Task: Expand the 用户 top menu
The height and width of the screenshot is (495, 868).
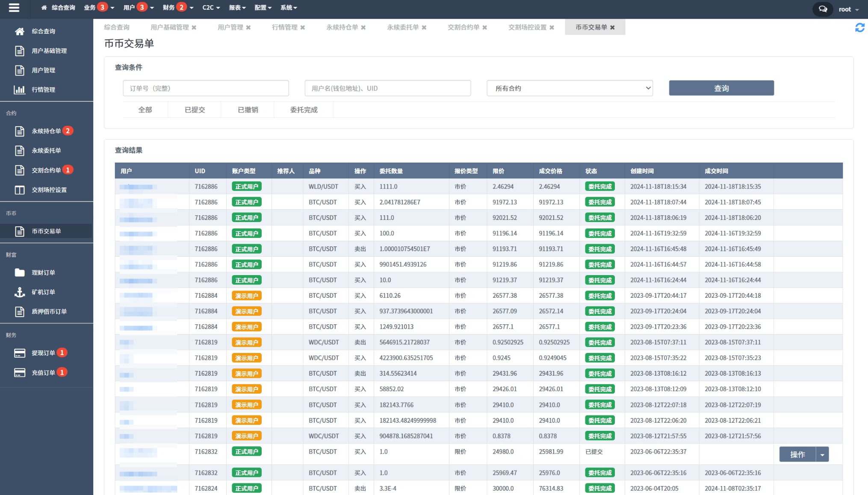Action: [x=138, y=8]
